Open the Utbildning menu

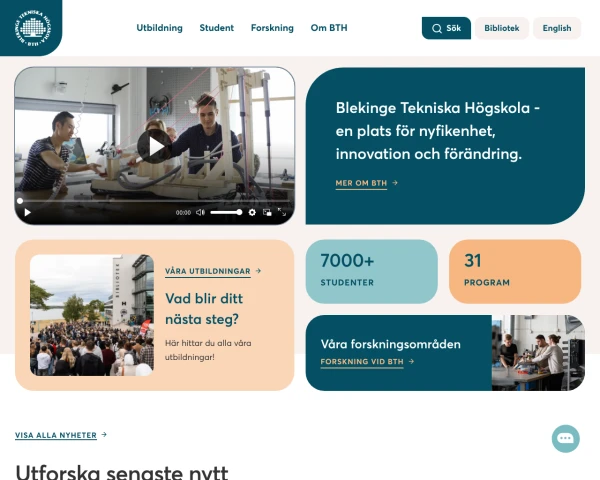pos(160,28)
